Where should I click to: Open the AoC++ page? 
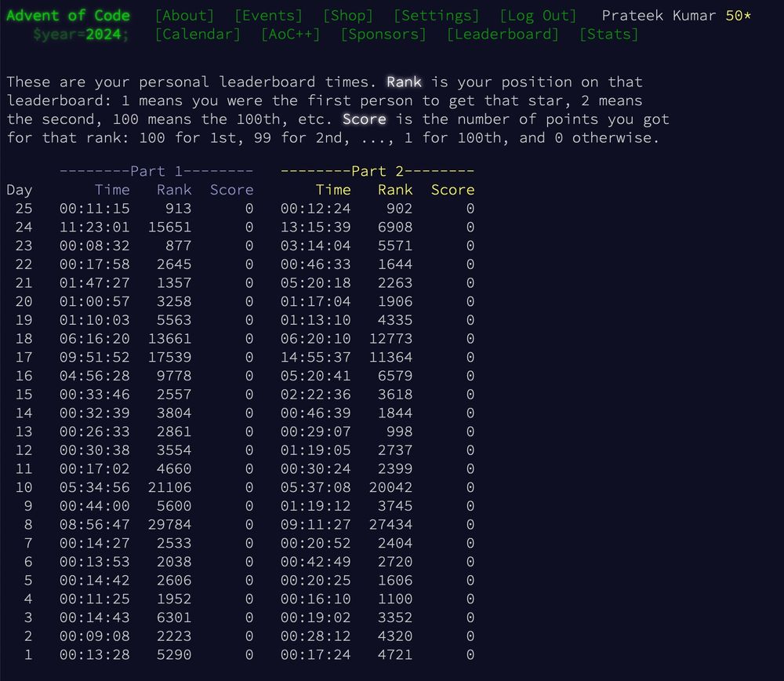pyautogui.click(x=290, y=34)
